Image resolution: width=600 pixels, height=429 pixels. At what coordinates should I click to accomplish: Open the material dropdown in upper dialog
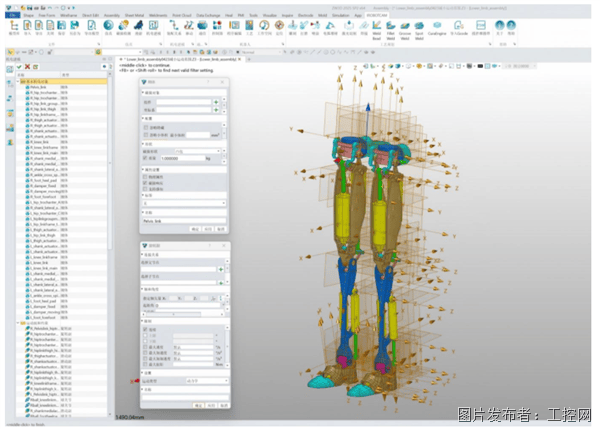click(198, 151)
